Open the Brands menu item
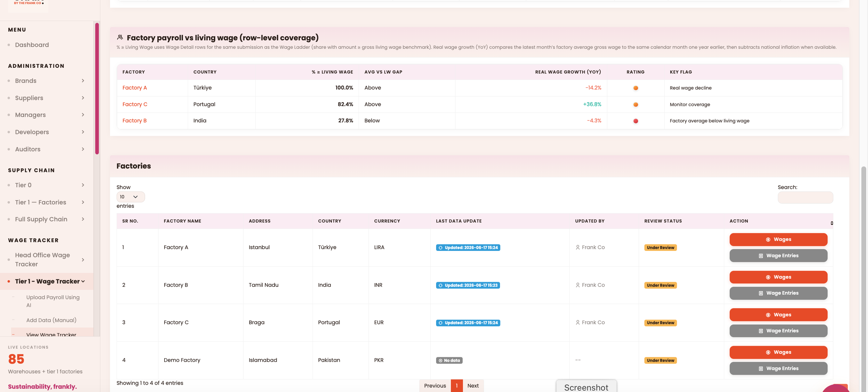This screenshot has height=392, width=868. 26,81
